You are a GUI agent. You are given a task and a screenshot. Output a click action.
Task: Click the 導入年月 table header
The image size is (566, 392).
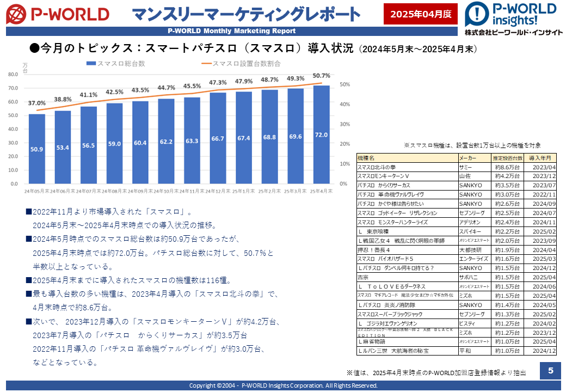pos(540,158)
